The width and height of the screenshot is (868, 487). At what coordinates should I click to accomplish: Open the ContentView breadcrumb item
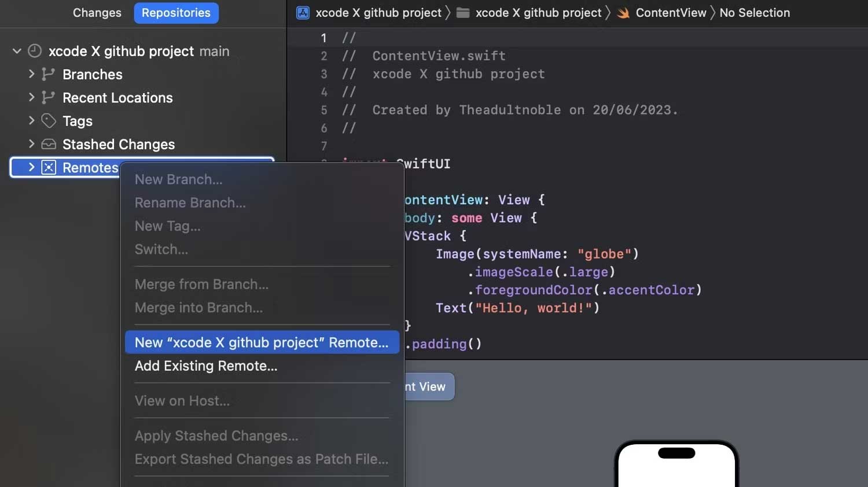pos(671,13)
